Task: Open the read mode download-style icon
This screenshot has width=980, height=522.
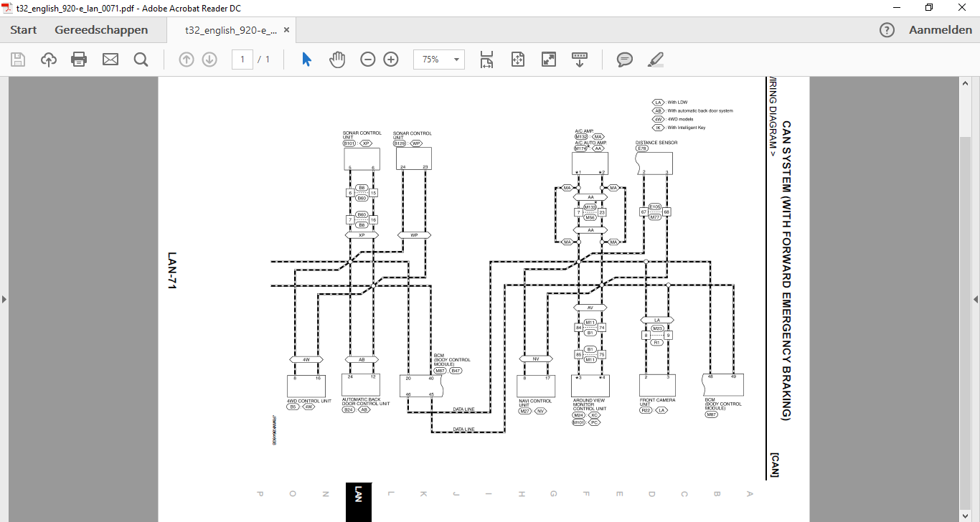Action: [x=580, y=60]
